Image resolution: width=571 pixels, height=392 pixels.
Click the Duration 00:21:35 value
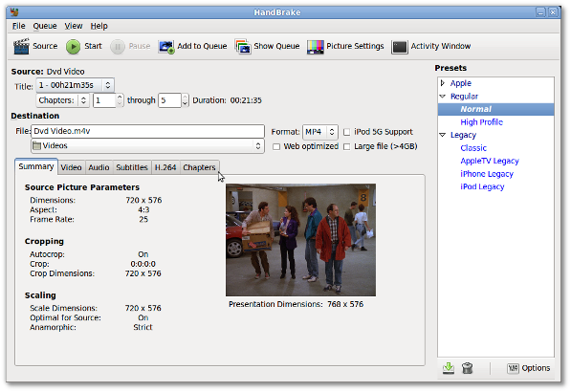click(246, 100)
